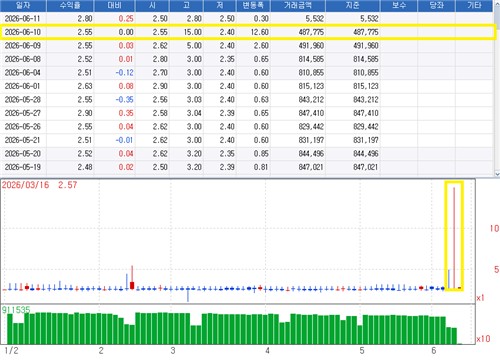
Task: Select the 보수 column header
Action: (399, 5)
